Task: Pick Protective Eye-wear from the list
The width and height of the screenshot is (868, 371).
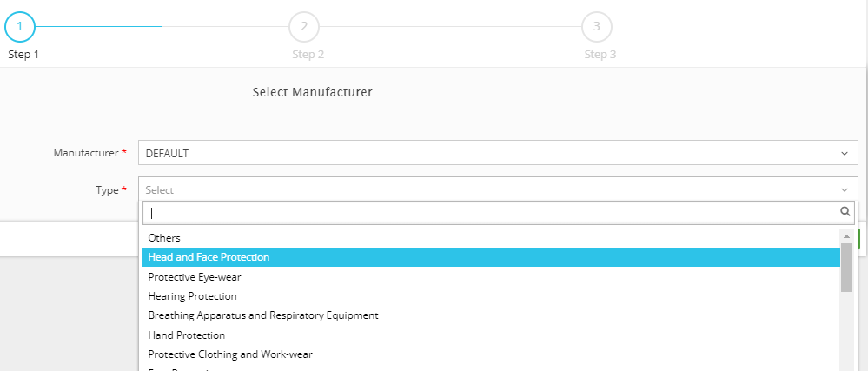Action: 195,277
